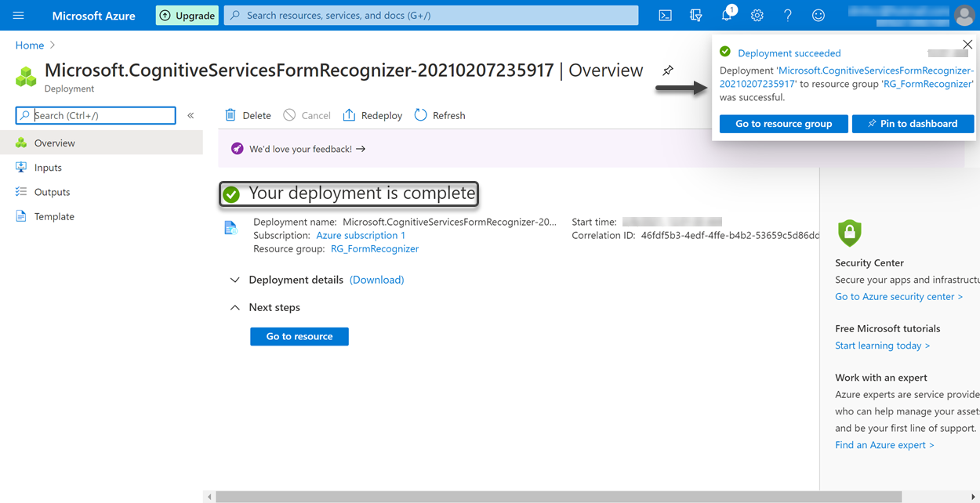Click the Pin to dashboard button
Viewport: 980px width, 503px height.
pos(913,124)
